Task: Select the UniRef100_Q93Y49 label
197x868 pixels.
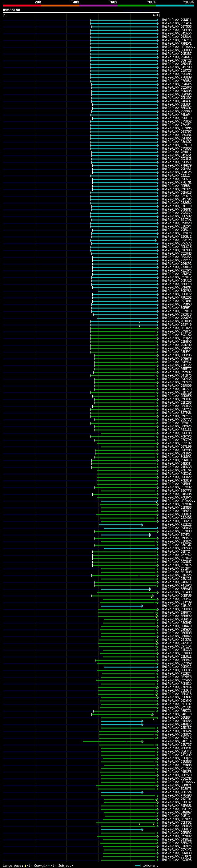Action: 176,325
